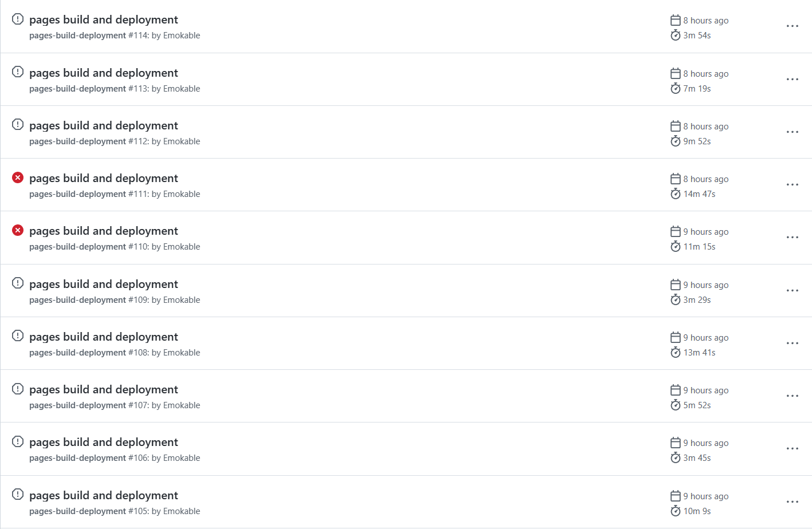Open the actions menu for run #112
This screenshot has width=812, height=529.
(x=793, y=132)
